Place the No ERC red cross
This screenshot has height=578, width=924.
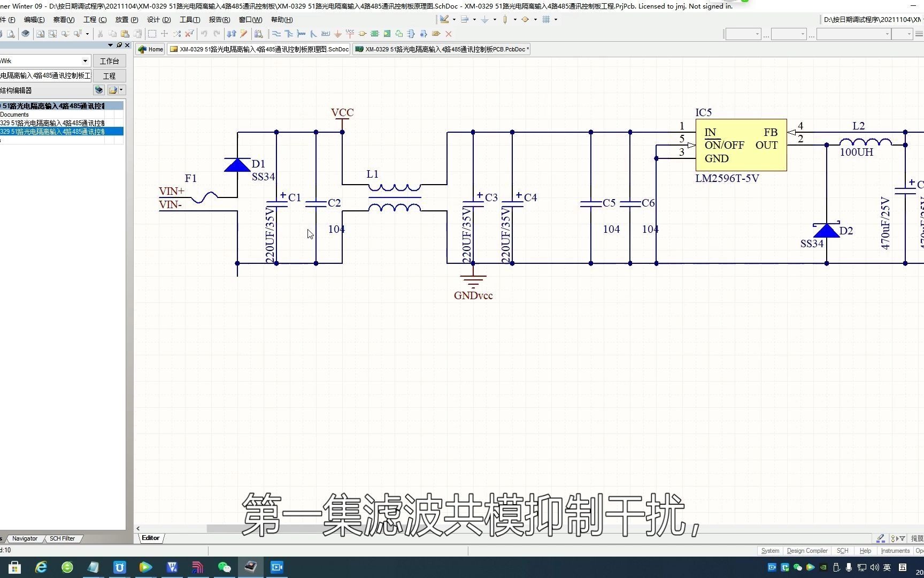pyautogui.click(x=449, y=34)
